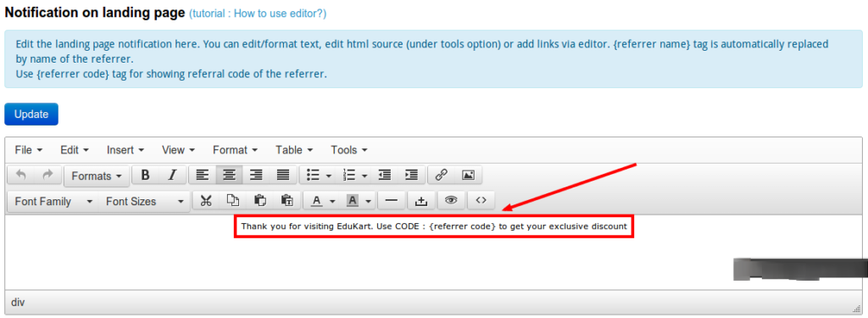The image size is (868, 318).
Task: Open numbered list style arrow
Action: (x=364, y=176)
